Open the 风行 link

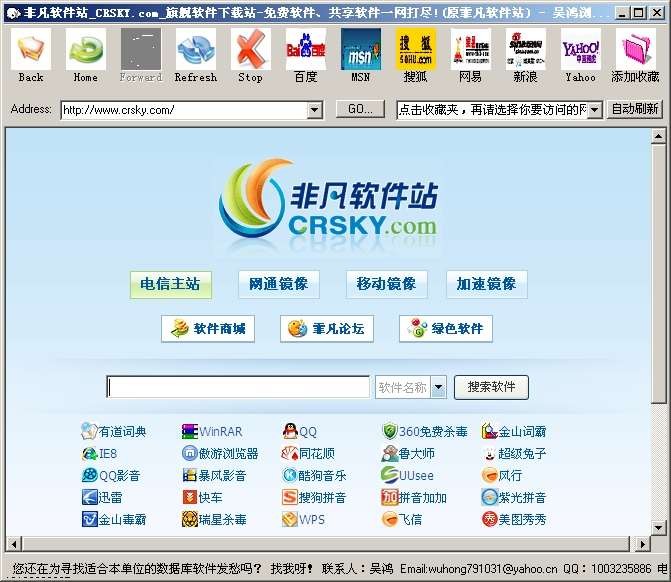click(502, 475)
